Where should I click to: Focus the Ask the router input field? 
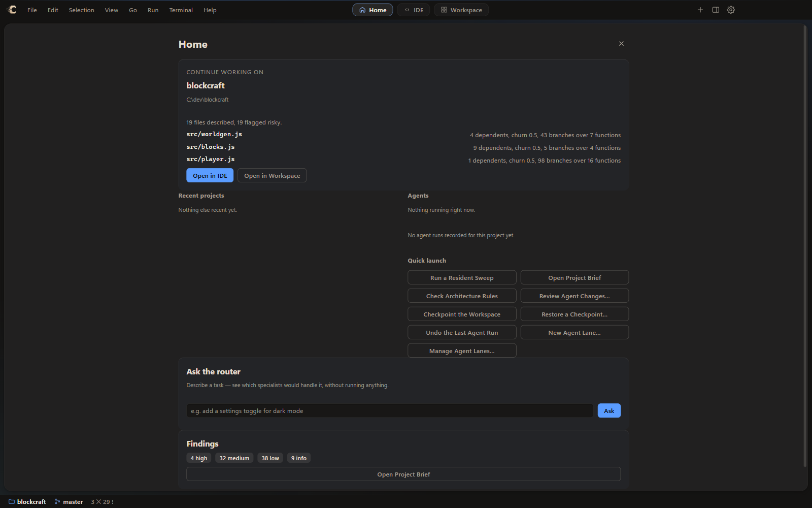point(390,410)
